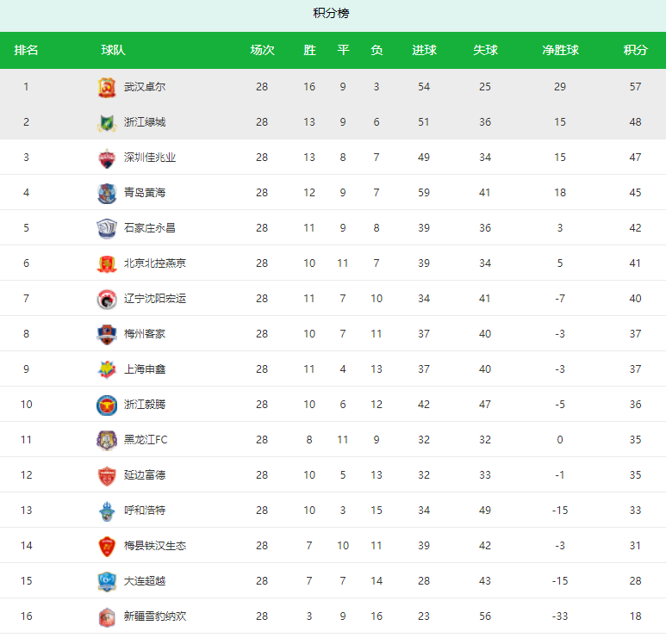666x644 pixels.
Task: Select the 净胜球 column header
Action: [x=560, y=50]
